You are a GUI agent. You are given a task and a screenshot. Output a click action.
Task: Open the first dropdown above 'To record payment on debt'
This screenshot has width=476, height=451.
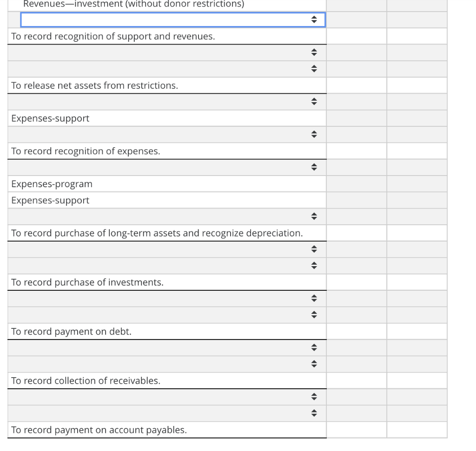coord(315,298)
